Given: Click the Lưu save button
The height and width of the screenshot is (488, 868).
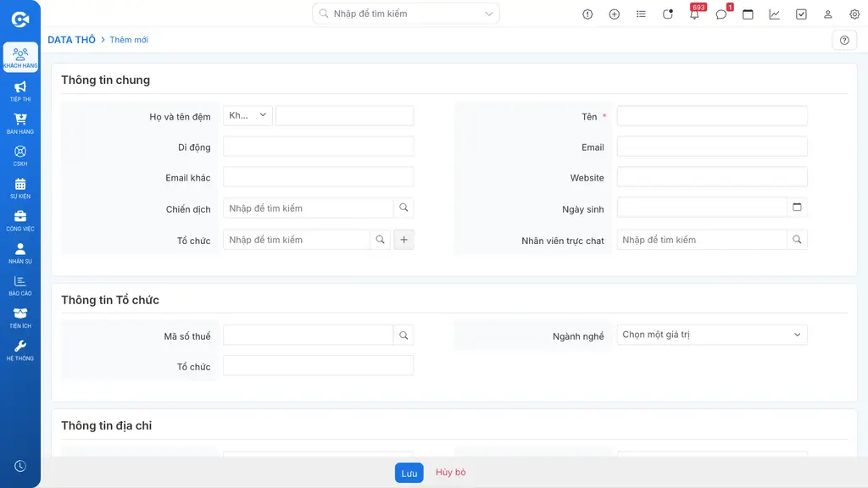Looking at the screenshot, I should point(409,473).
